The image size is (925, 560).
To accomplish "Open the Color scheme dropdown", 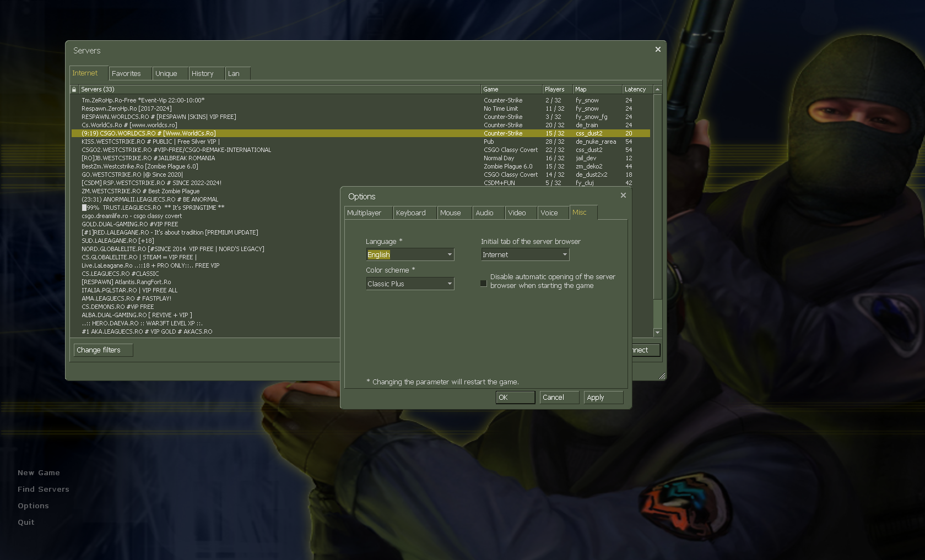I will (410, 284).
